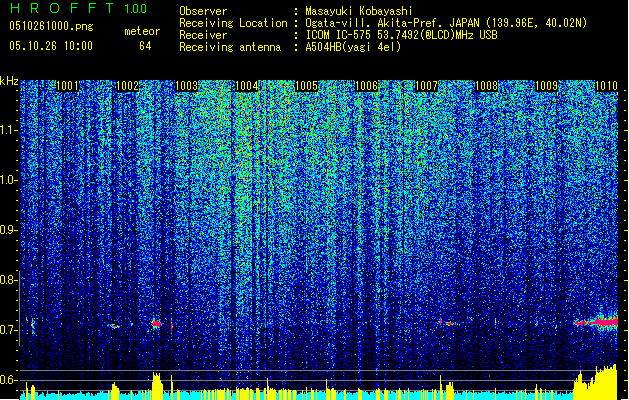Select the file name 0510261000.png
Viewport: 629px width, 400px height.
pyautogui.click(x=51, y=26)
